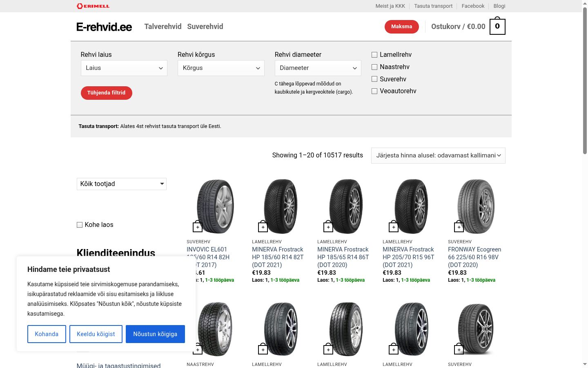Viewport: 588px width, 368px height.
Task: Open Müügi- ja tagastustingimised link
Action: pos(118,365)
